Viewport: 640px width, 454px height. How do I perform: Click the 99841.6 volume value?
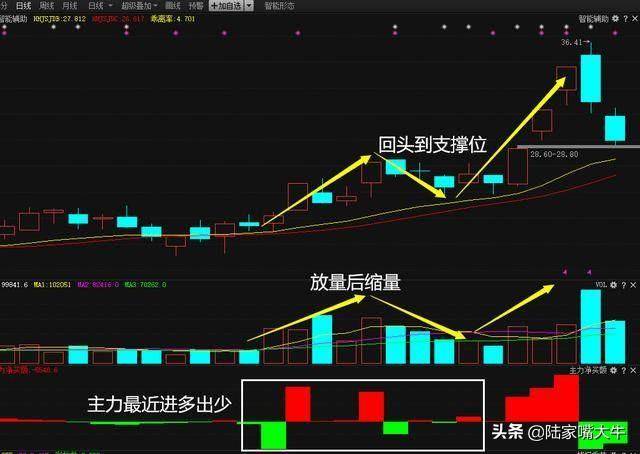[15, 285]
